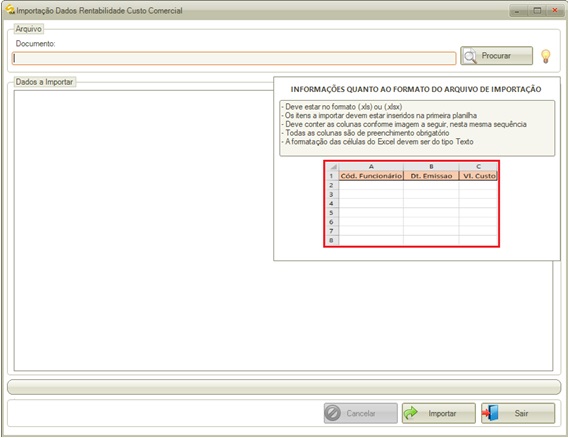Minimize the import window

(518, 11)
